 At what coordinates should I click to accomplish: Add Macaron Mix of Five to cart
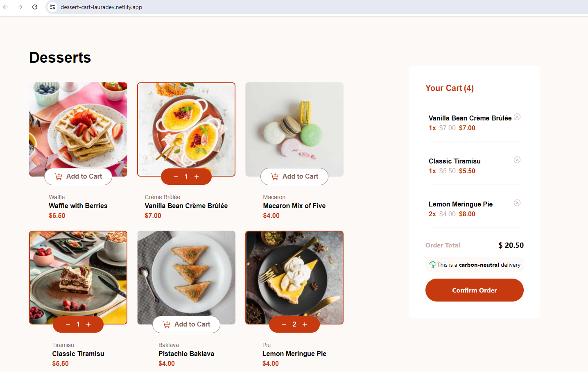(294, 177)
